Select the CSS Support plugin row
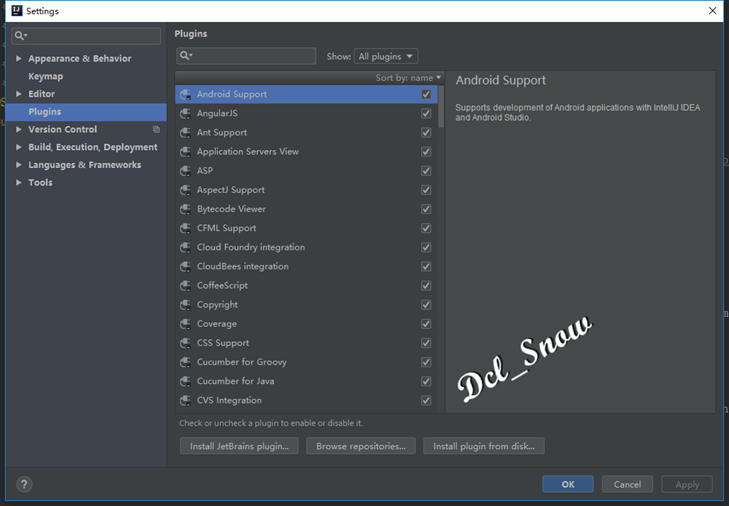 point(306,343)
